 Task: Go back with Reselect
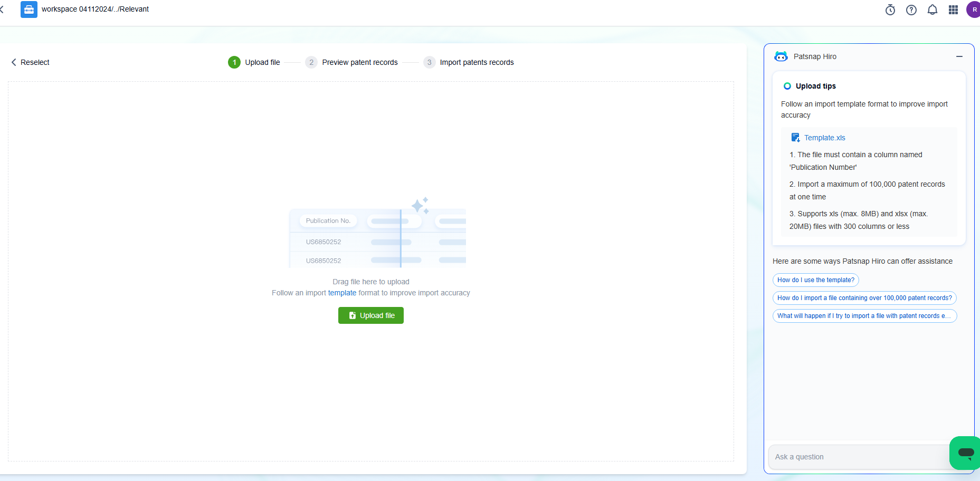click(x=31, y=62)
